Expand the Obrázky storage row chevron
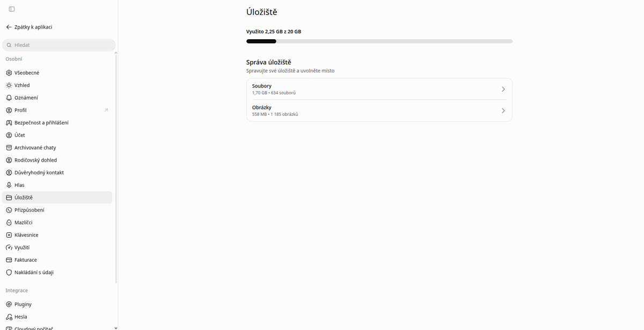Image resolution: width=644 pixels, height=330 pixels. [x=503, y=111]
